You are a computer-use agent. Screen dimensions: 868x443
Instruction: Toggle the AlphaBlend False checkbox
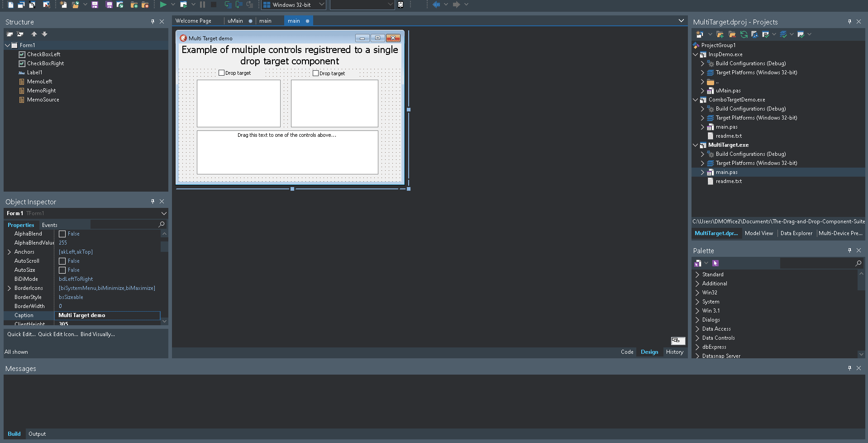tap(62, 234)
